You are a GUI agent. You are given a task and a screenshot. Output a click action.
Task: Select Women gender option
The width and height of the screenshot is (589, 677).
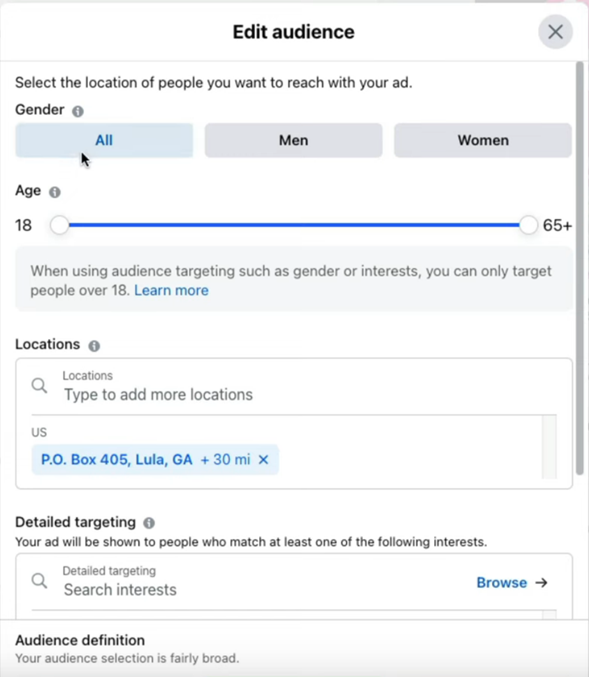click(483, 140)
